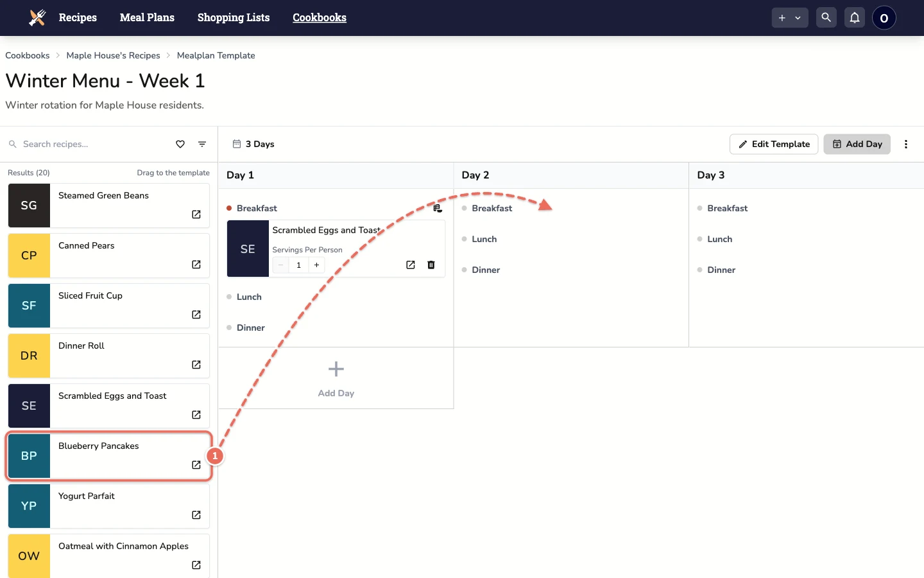Click the app logo in the navbar
The width and height of the screenshot is (924, 578).
tap(37, 17)
